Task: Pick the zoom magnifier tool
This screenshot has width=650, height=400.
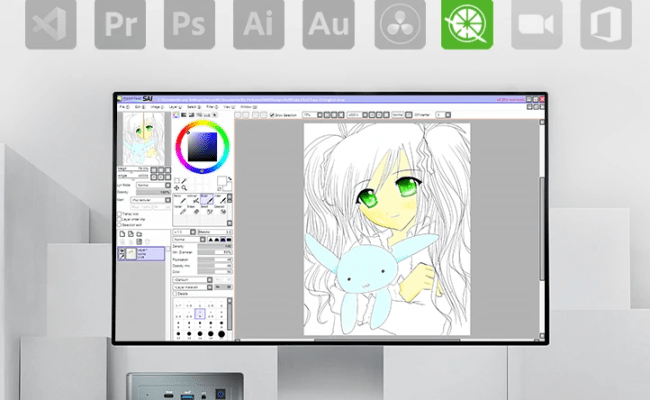Action: (184, 188)
